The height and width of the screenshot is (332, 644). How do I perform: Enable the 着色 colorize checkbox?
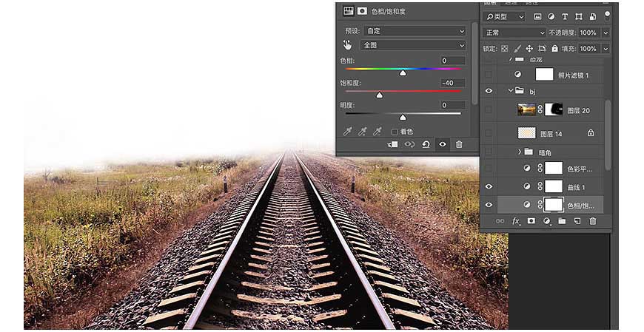click(x=395, y=132)
